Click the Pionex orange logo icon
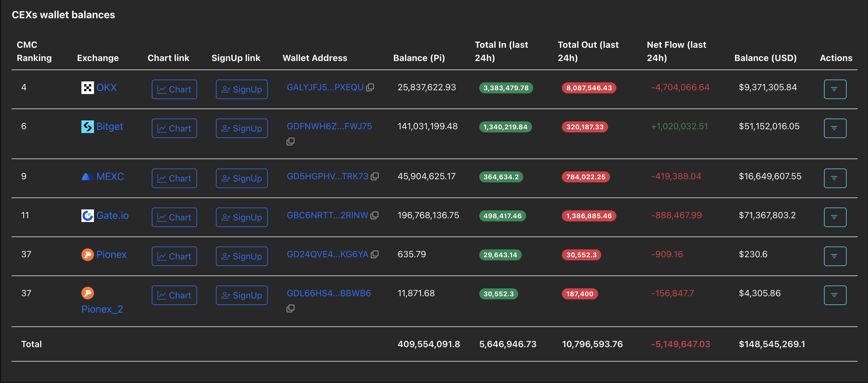 coord(88,254)
